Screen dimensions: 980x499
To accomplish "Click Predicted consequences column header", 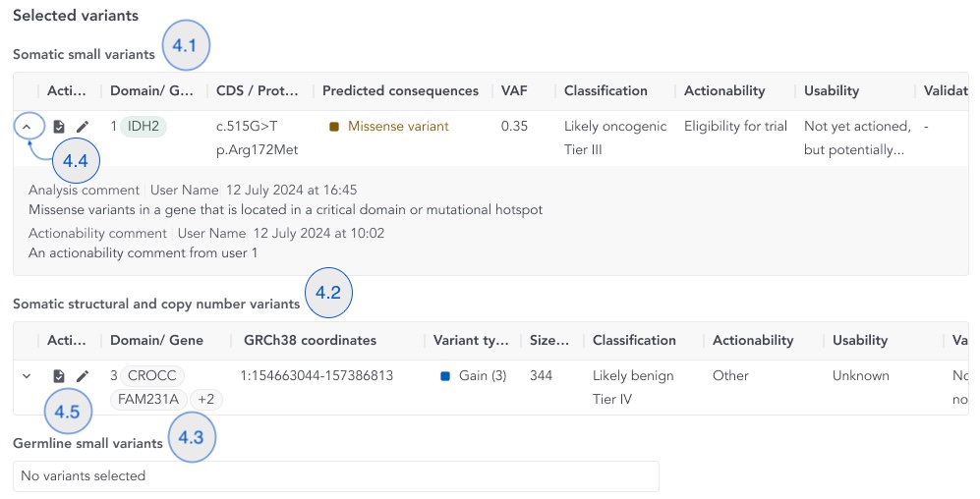I will pos(400,91).
